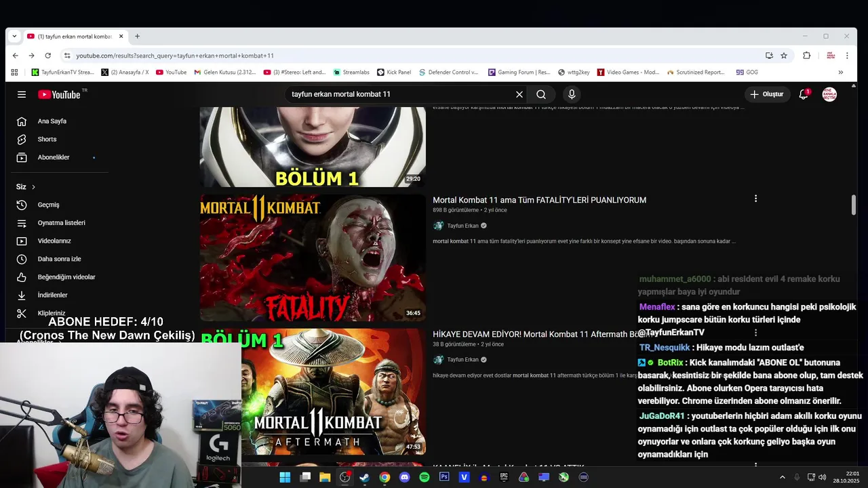Show hidden tray icons chevron
The image size is (868, 488).
(782, 477)
